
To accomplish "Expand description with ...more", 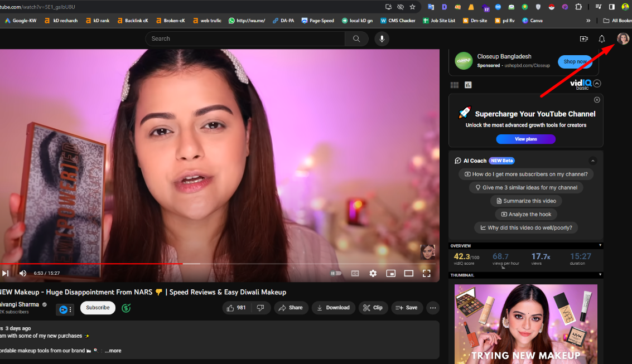I will pos(113,351).
